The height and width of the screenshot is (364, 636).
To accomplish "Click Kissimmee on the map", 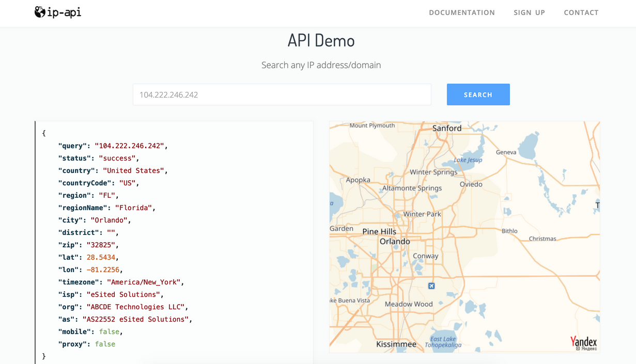I will pos(396,344).
